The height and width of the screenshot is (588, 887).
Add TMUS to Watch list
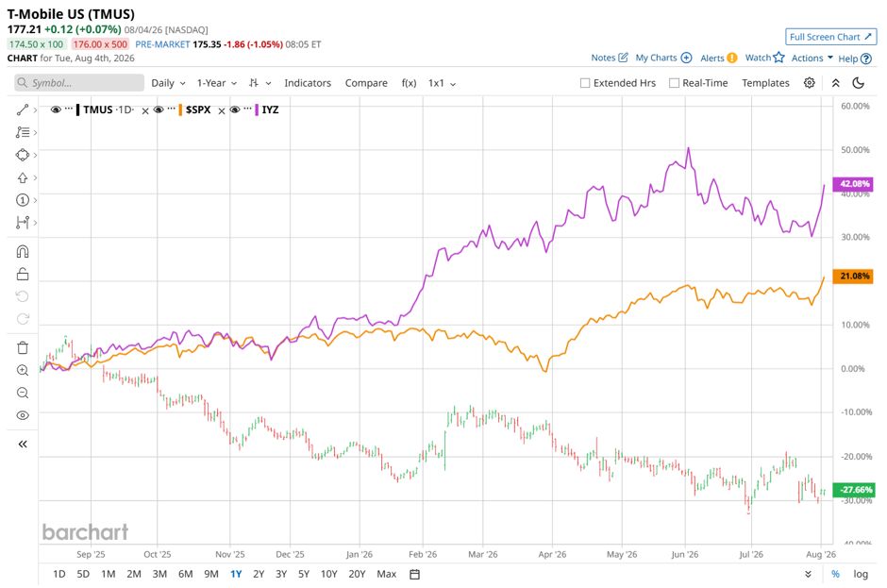point(765,58)
